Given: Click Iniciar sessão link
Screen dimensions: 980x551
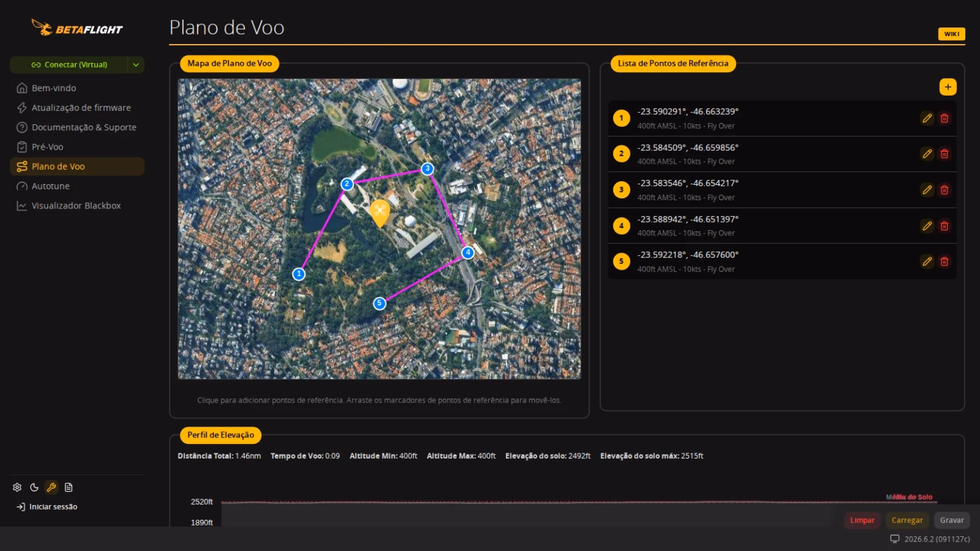Looking at the screenshot, I should pyautogui.click(x=47, y=507).
